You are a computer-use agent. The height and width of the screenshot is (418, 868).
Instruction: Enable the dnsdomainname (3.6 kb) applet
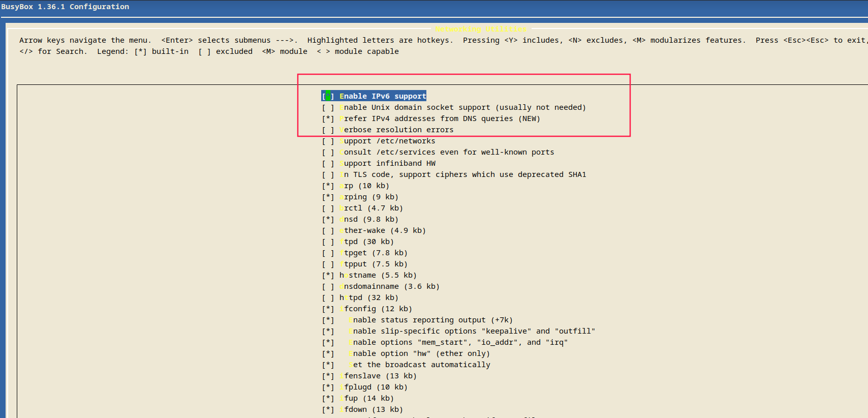(381, 286)
